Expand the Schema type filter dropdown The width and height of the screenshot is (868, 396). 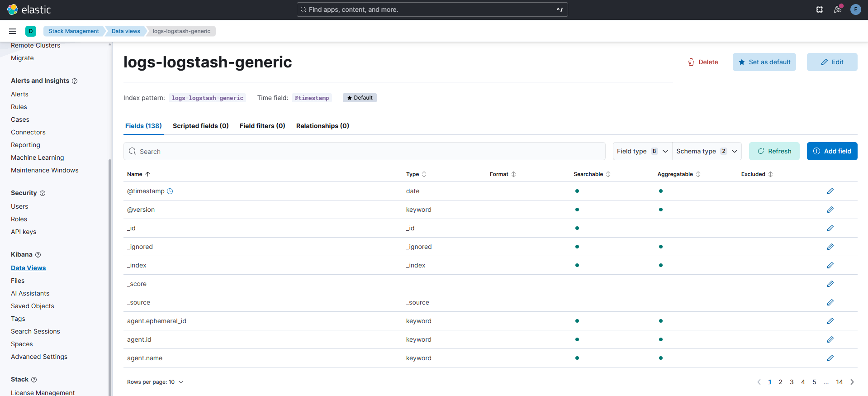(707, 151)
